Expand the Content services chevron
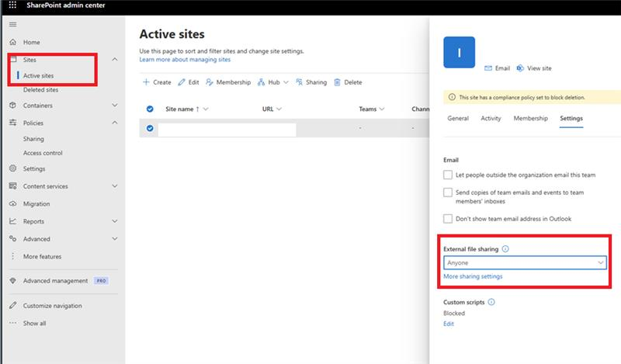621x364 pixels. pyautogui.click(x=115, y=185)
